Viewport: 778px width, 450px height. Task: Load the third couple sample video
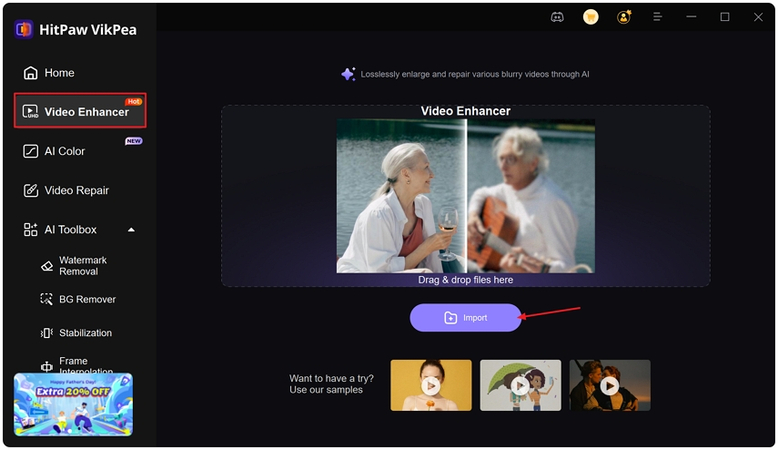click(x=609, y=385)
